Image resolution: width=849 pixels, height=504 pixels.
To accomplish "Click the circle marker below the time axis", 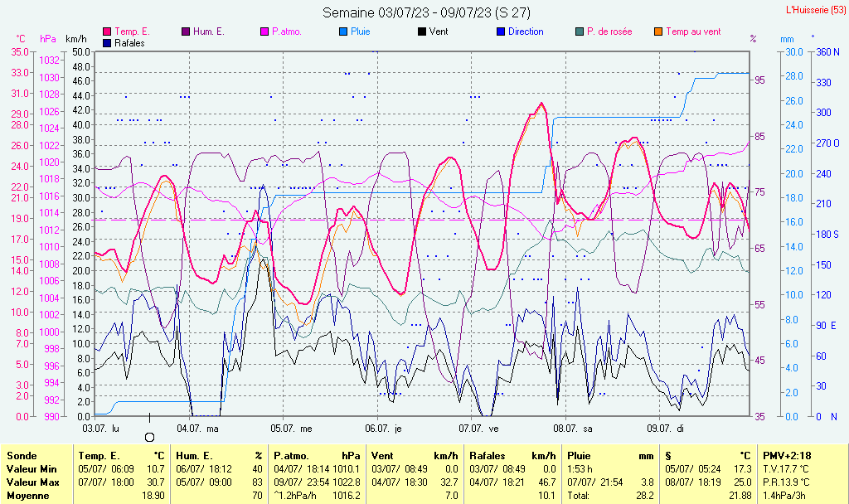I will pos(150,437).
